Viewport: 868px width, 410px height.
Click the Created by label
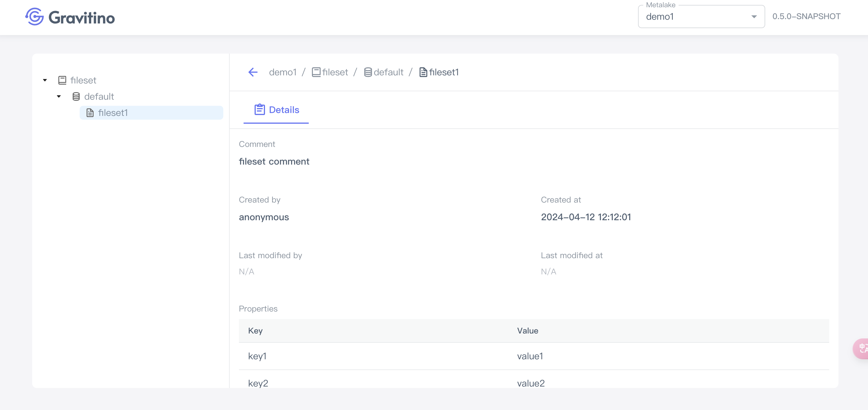[x=260, y=200]
